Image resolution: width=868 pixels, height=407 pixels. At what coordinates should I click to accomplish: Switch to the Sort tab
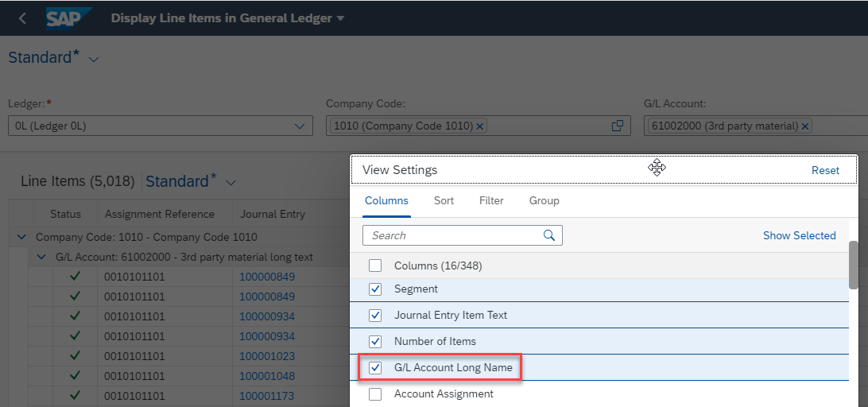point(444,200)
